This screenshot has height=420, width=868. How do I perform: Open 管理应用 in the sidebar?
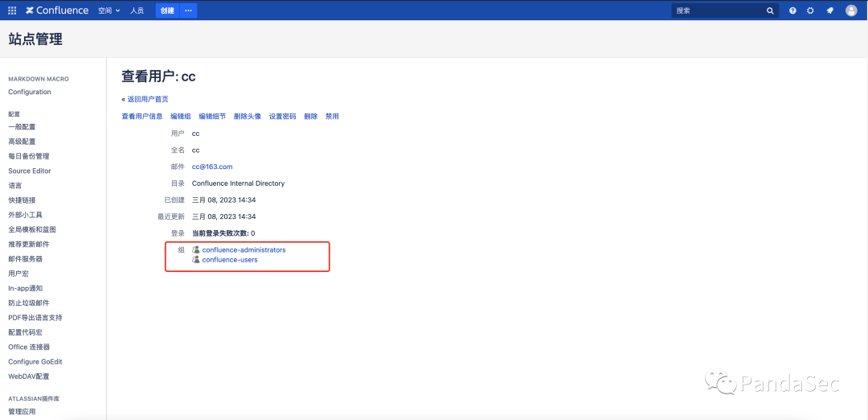click(23, 412)
